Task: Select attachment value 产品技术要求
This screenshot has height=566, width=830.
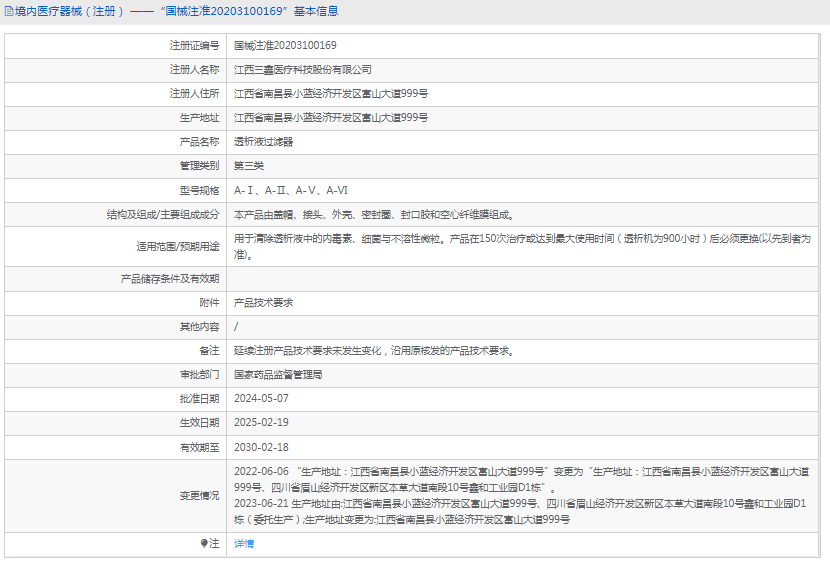Action: [x=264, y=303]
